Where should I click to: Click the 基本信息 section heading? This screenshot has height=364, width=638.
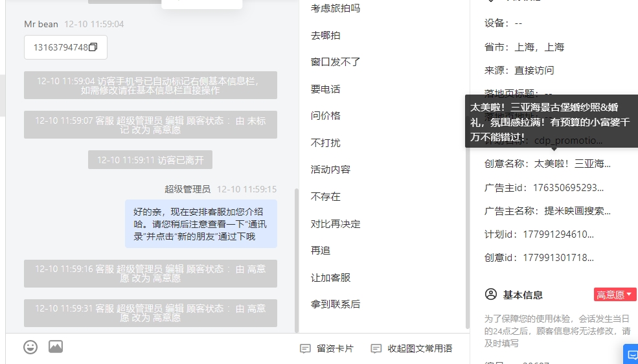[x=523, y=295]
